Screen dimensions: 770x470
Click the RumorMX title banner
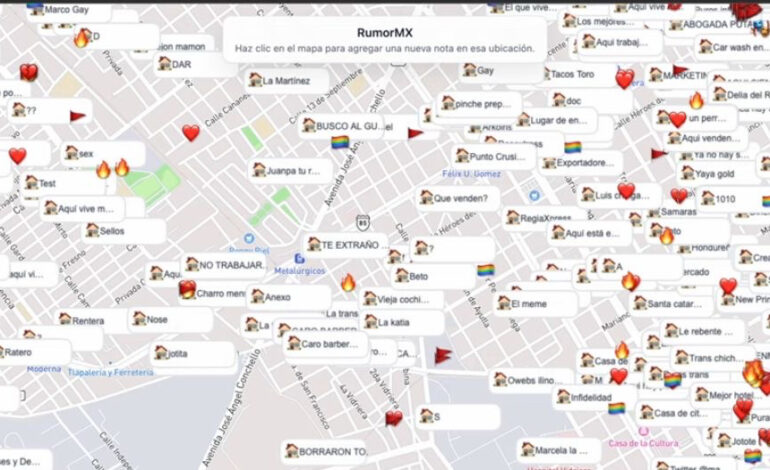(x=385, y=40)
